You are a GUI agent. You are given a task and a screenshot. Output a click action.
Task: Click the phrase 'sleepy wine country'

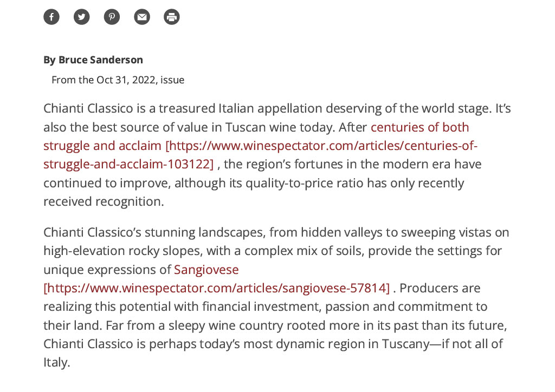226,325
